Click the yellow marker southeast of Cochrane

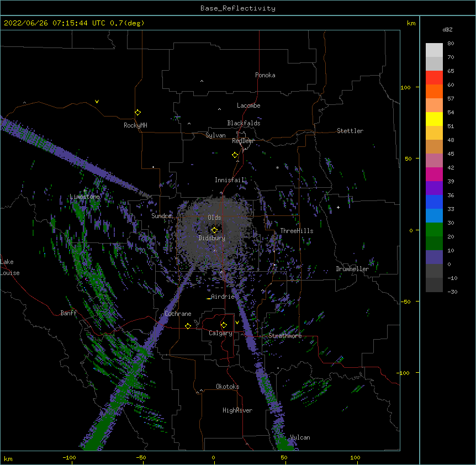pos(188,326)
